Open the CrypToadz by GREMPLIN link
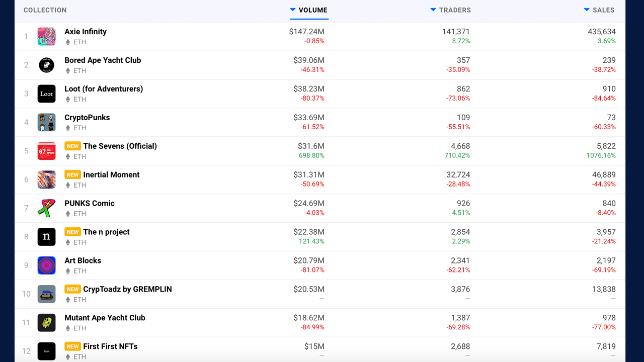 coord(128,290)
